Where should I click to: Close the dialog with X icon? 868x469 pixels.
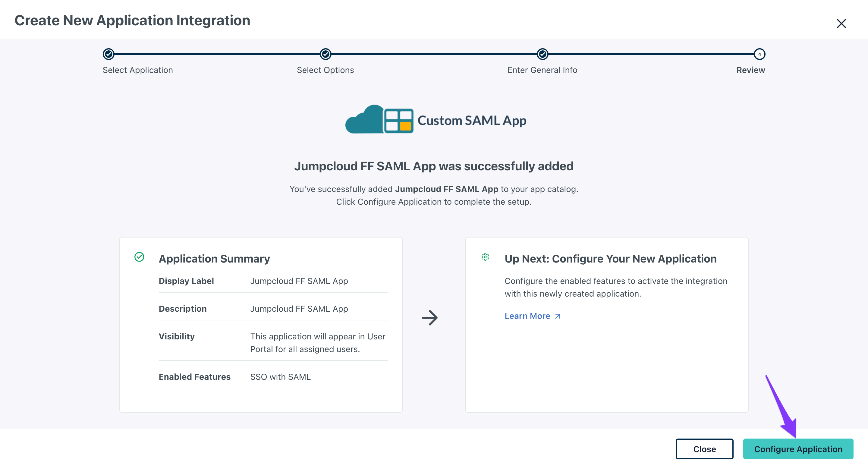click(x=841, y=24)
